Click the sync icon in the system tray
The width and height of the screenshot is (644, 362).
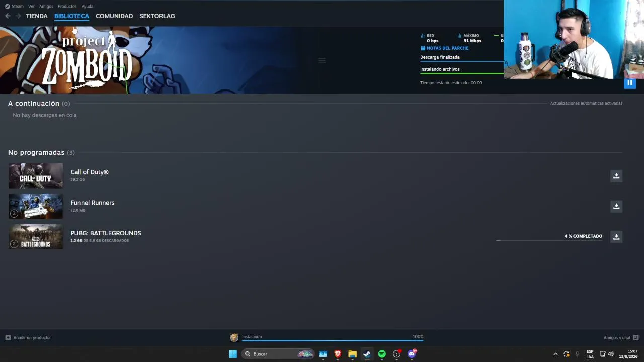click(x=567, y=354)
